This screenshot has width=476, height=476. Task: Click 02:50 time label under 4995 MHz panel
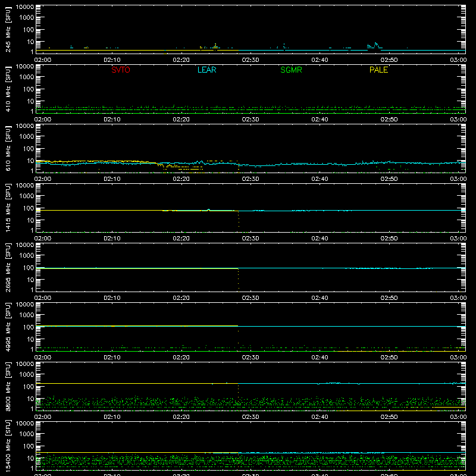point(389,358)
